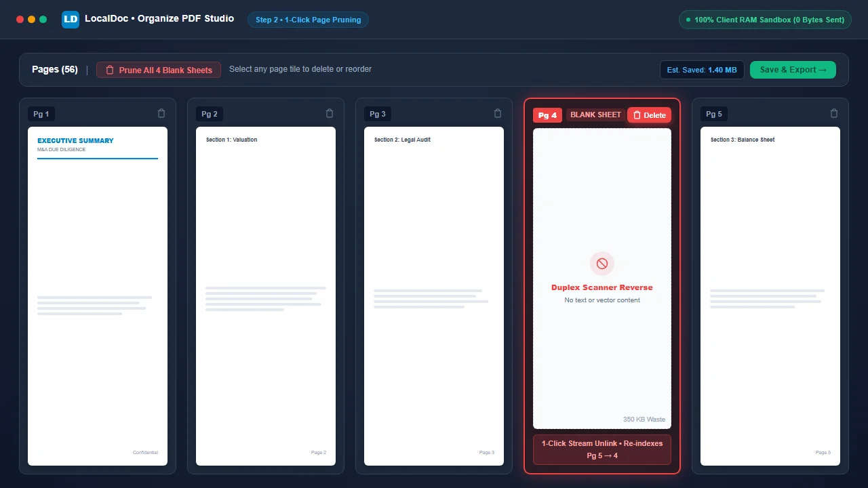Click the no-content circle icon on blank sheet
This screenshot has width=868, height=488.
click(x=602, y=264)
